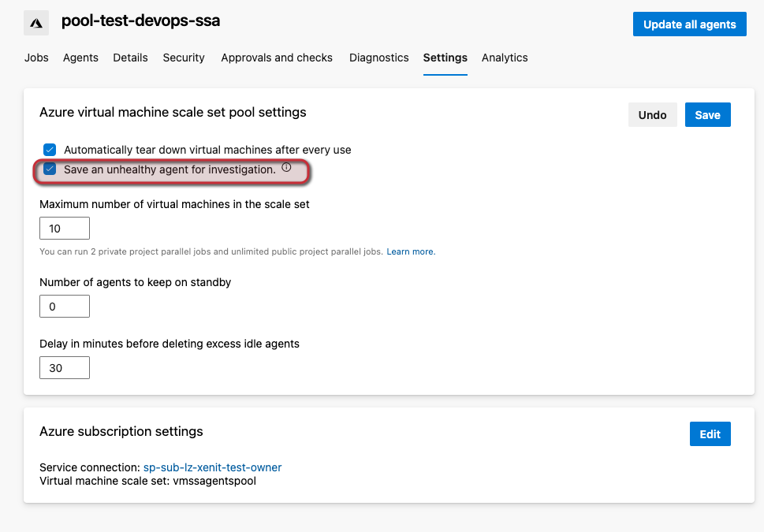Viewport: 764px width, 532px height.
Task: Open the Security tab
Action: (183, 58)
